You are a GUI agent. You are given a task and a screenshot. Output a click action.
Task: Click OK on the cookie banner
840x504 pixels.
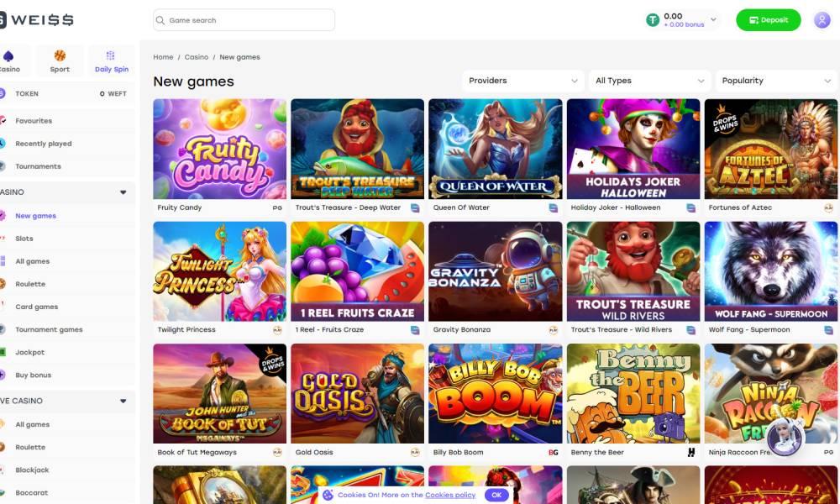[x=496, y=495]
